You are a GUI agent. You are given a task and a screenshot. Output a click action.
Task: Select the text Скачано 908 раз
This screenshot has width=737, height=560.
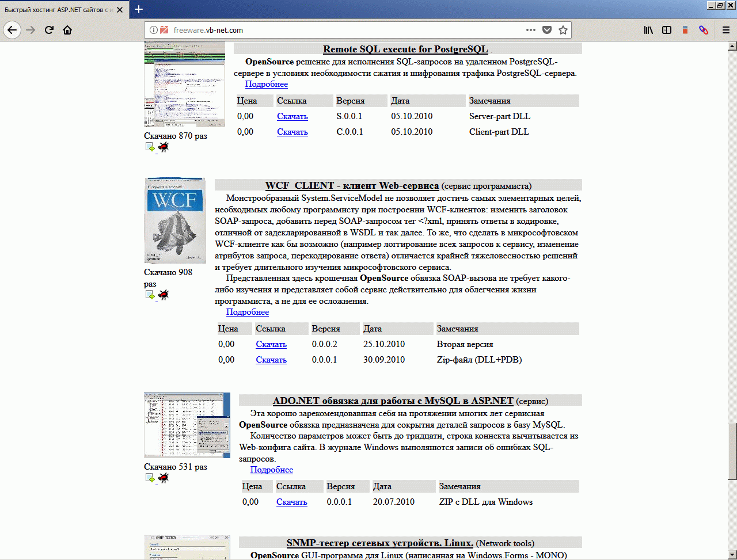(168, 278)
